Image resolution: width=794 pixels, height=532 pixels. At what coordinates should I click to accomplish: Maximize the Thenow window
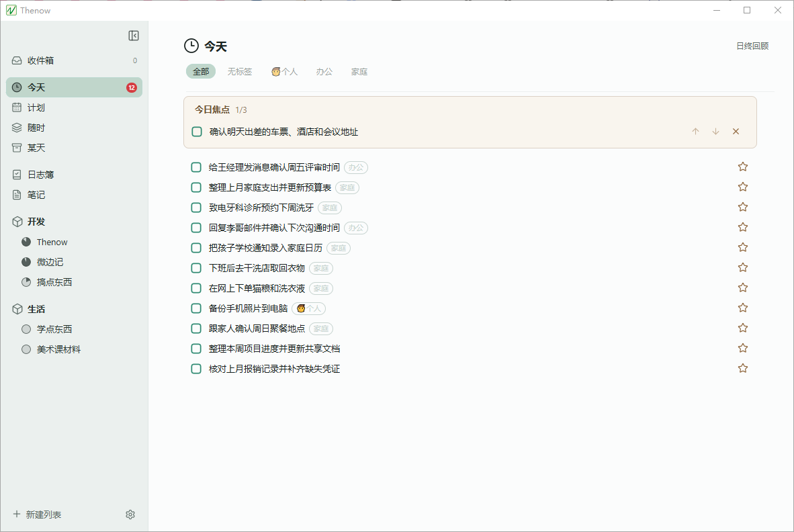point(747,10)
